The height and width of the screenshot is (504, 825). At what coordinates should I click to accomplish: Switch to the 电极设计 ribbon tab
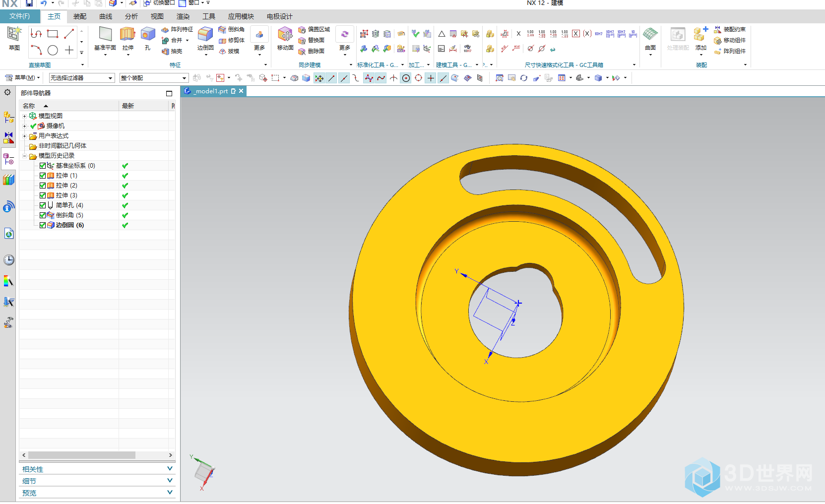(x=280, y=16)
